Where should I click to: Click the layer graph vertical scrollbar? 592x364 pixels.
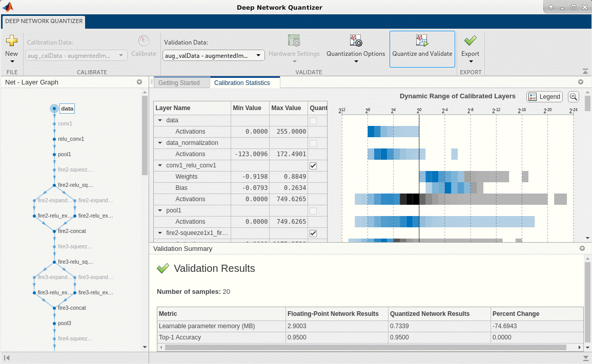(145, 135)
